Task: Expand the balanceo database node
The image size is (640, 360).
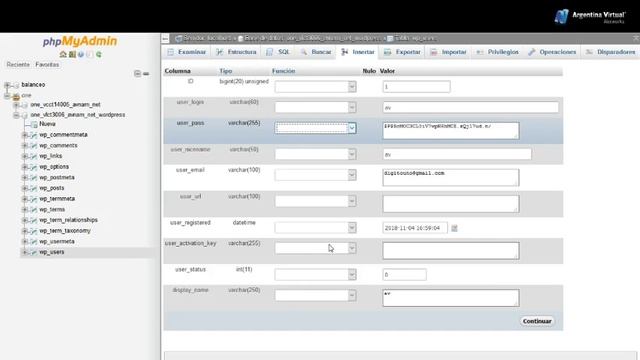Action: (7, 85)
